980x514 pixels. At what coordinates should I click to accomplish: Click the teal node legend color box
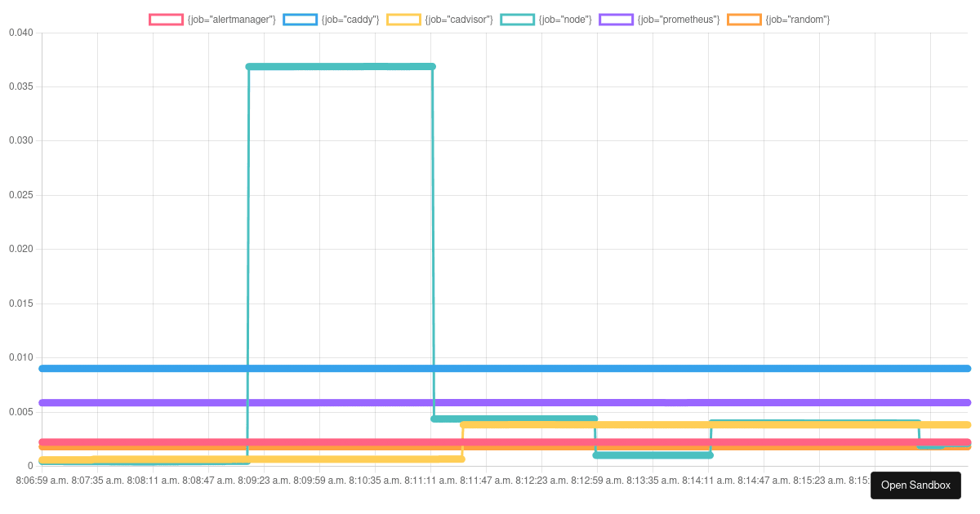(517, 20)
